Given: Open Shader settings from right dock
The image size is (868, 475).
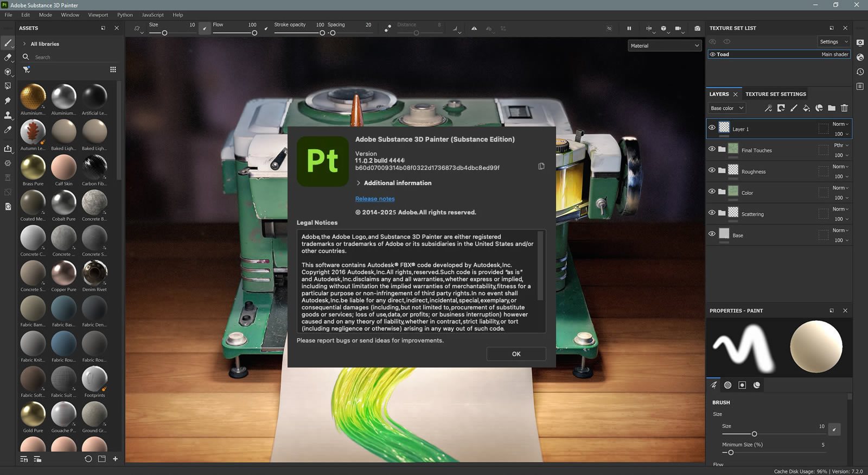Looking at the screenshot, I should [860, 57].
